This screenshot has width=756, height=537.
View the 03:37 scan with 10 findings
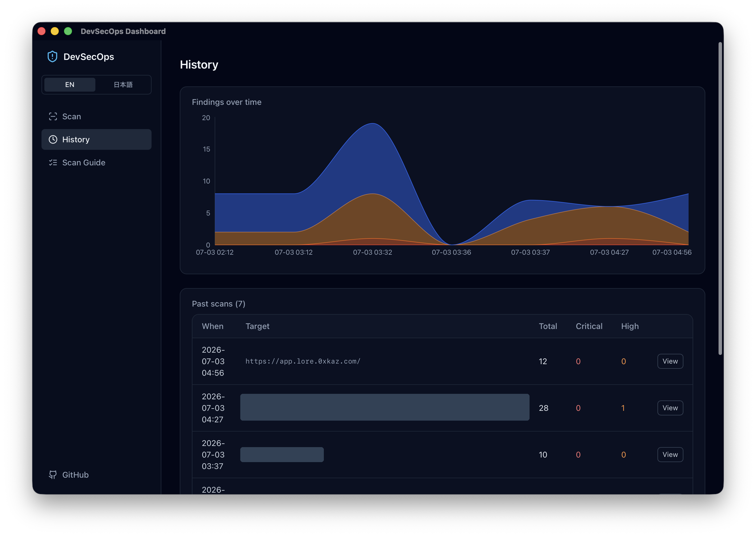click(670, 455)
